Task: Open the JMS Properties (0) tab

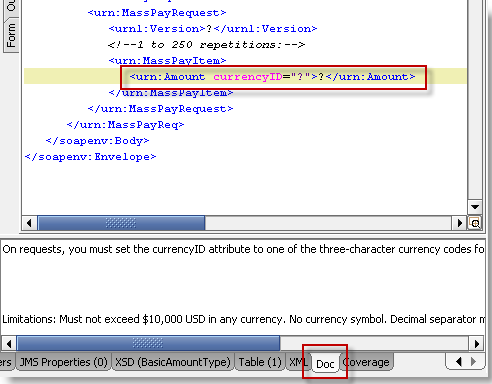Action: pyautogui.click(x=63, y=362)
